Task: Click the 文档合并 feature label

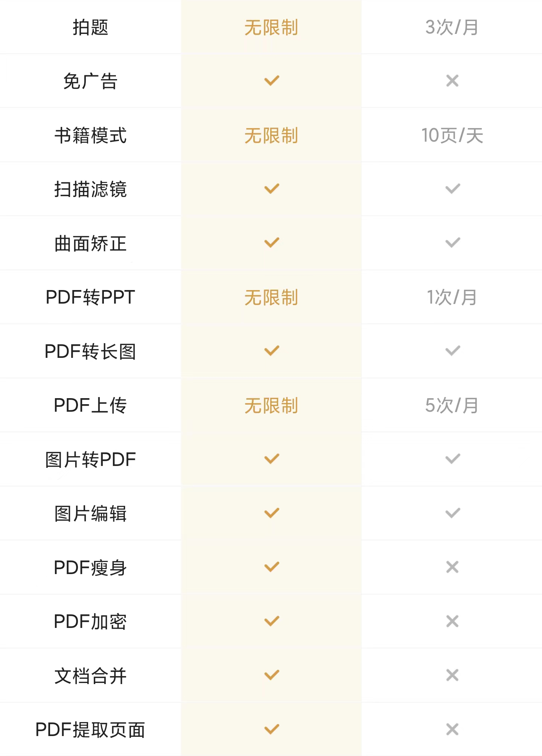Action: [90, 675]
